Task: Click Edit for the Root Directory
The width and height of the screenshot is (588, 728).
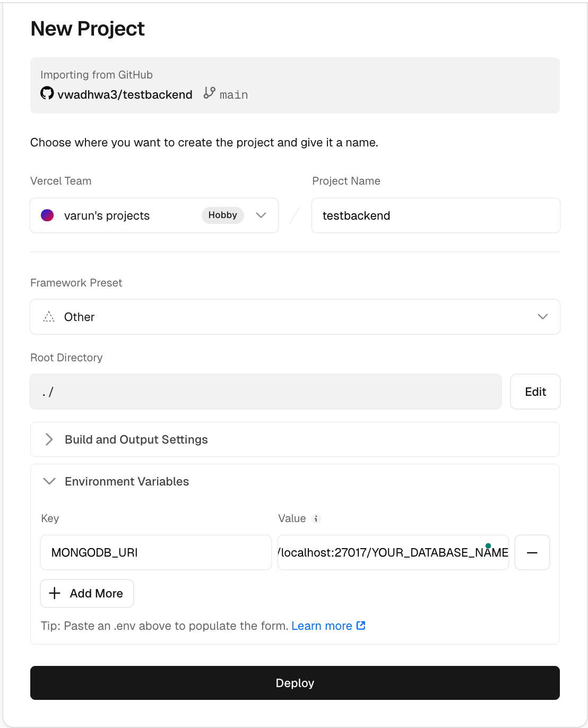Action: tap(535, 392)
